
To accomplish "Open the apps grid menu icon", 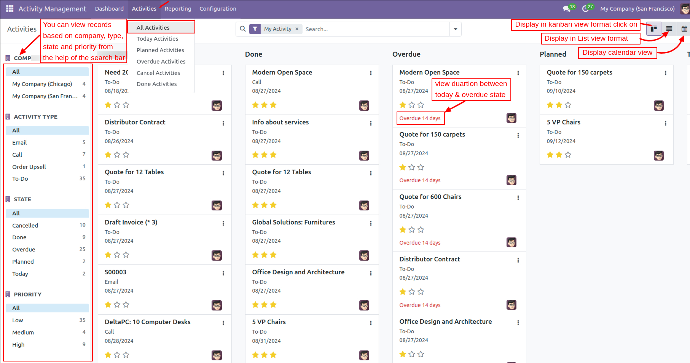I will 9,8.
